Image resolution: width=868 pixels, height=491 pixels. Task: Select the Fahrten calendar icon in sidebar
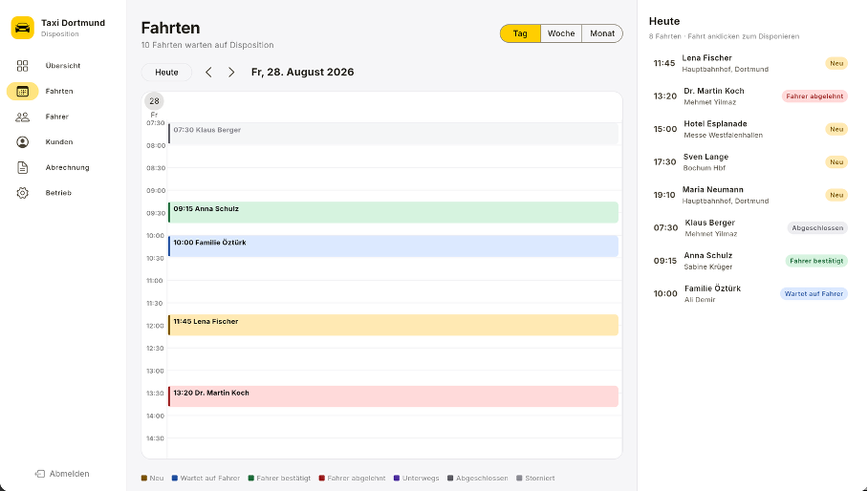click(22, 92)
